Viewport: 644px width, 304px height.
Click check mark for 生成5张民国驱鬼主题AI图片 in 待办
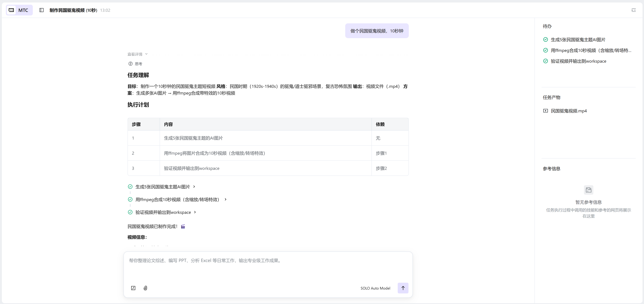[546, 39]
